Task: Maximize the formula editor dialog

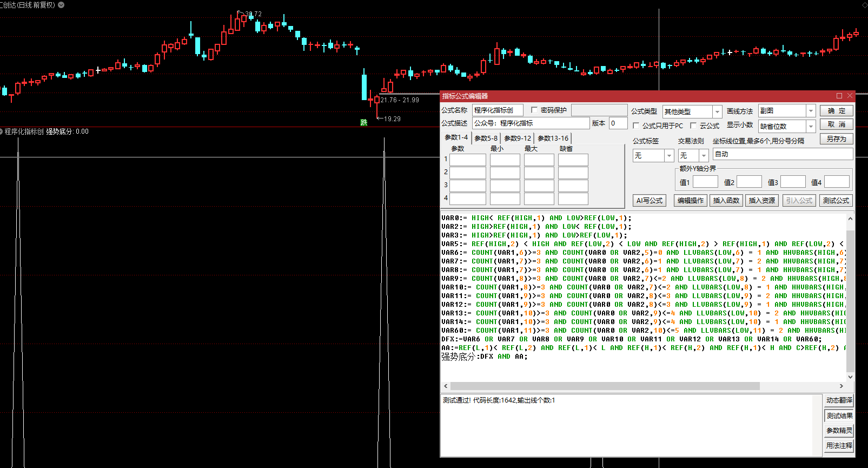Action: 839,96
